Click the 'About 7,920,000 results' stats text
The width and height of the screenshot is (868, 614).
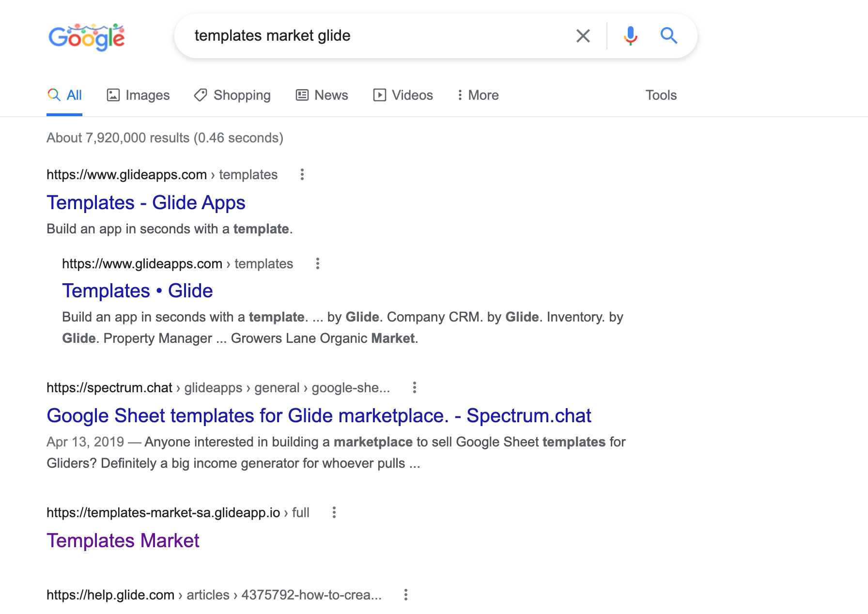coord(165,138)
